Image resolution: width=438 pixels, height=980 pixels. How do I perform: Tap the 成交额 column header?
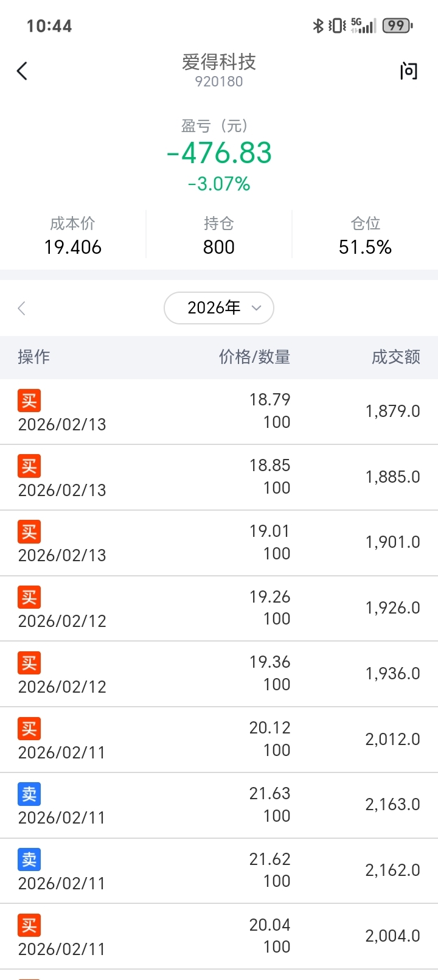[x=395, y=357]
